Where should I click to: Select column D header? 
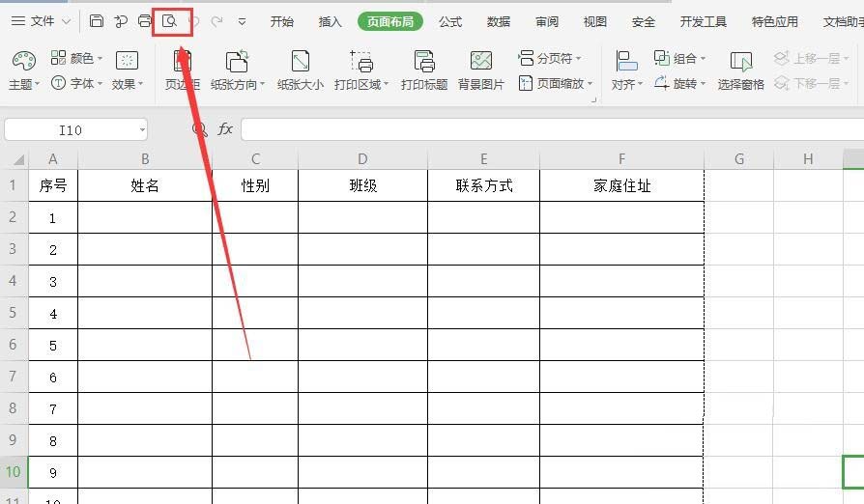[x=362, y=159]
